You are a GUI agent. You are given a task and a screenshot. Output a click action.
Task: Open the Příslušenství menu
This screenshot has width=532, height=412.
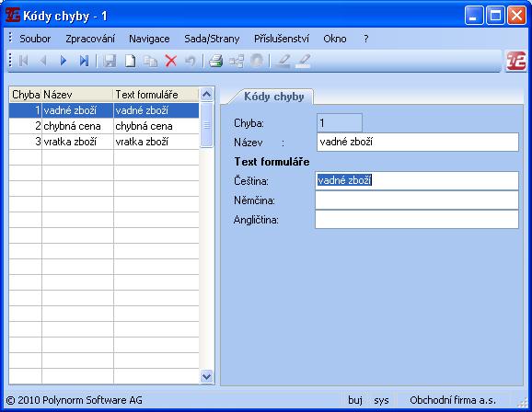coord(282,39)
